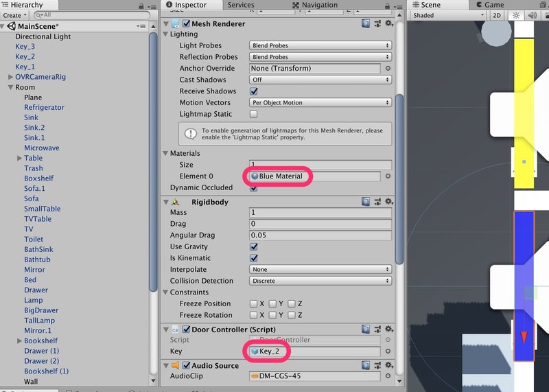Open Rigidbody help reference icon
Screen dimensions: 549x392
tap(366, 202)
